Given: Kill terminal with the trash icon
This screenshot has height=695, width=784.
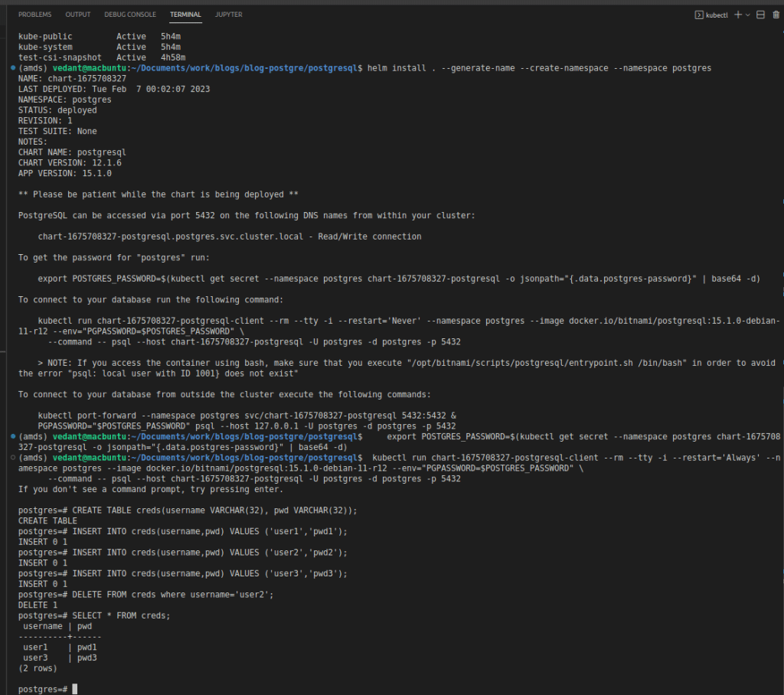Looking at the screenshot, I should [x=776, y=15].
